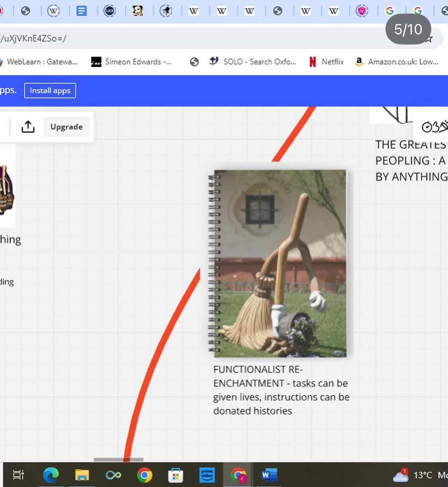Open Microsoft Edge from the taskbar
This screenshot has height=487, width=448.
[51, 475]
